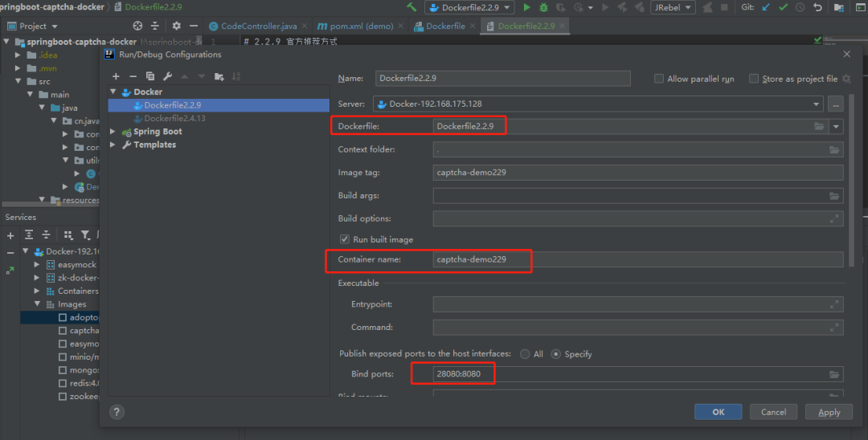Hide the Project panel minus icon
The height and width of the screenshot is (440, 868).
click(x=193, y=26)
